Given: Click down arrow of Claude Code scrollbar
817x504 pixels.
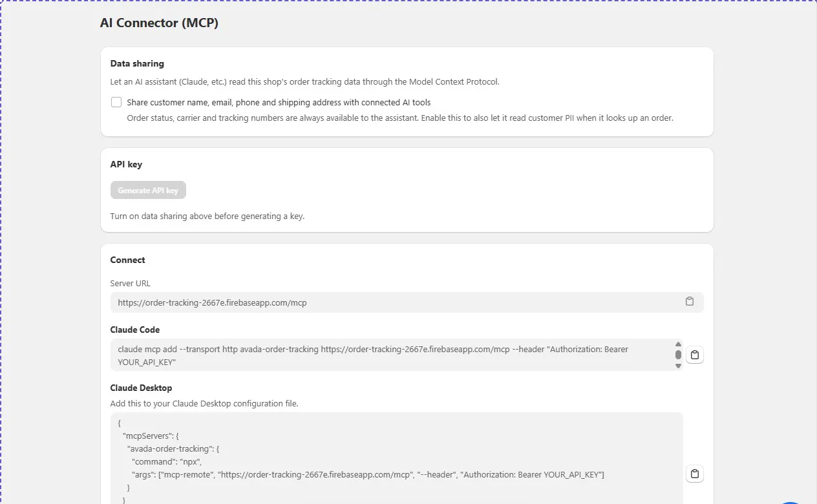Looking at the screenshot, I should 678,366.
